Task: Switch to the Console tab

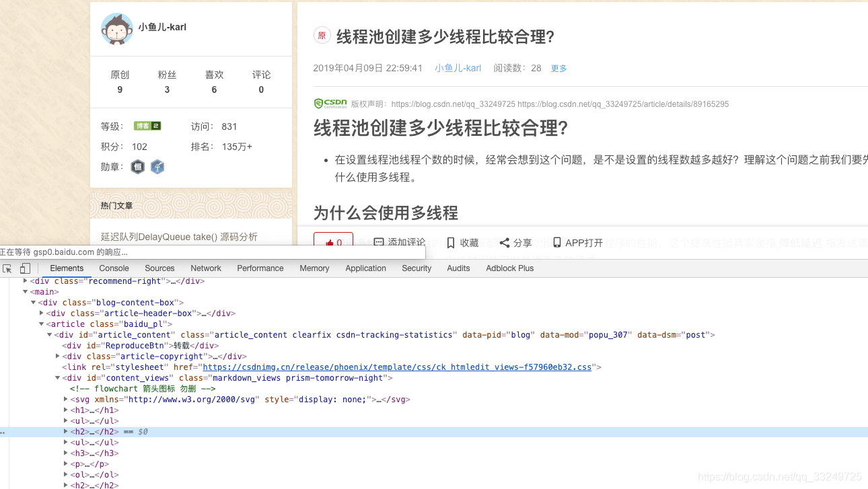Action: click(x=114, y=268)
